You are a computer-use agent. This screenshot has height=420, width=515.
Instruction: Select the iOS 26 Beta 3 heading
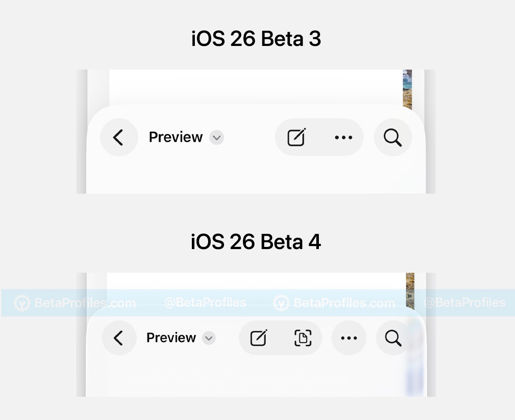[256, 39]
